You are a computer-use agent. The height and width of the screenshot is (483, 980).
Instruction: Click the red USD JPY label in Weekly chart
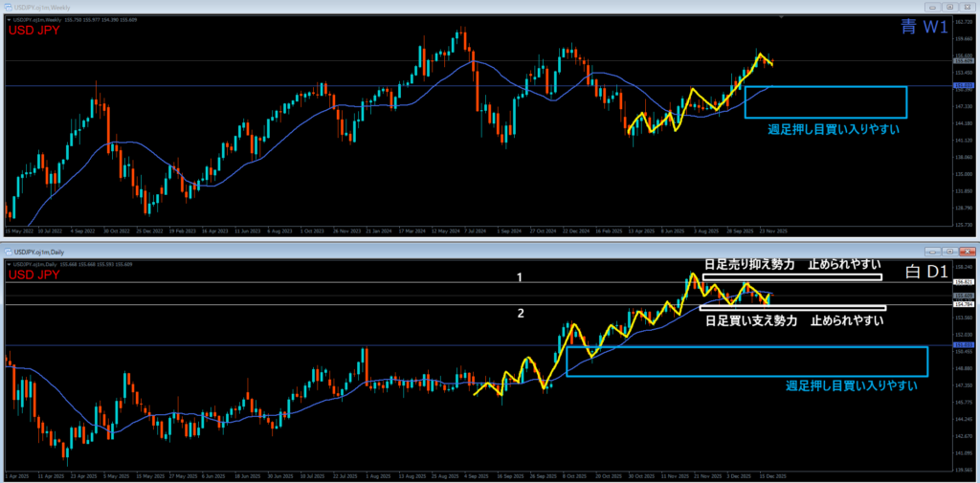pyautogui.click(x=35, y=31)
